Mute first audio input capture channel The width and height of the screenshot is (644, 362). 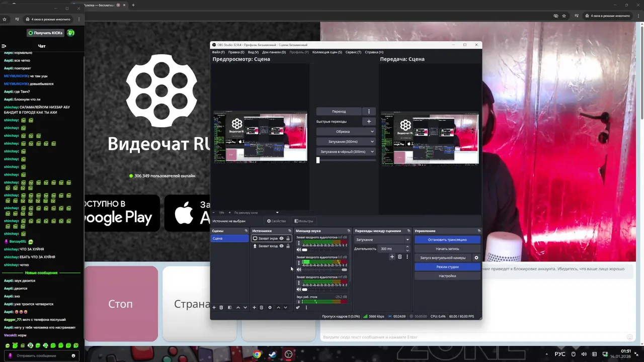[299, 250]
